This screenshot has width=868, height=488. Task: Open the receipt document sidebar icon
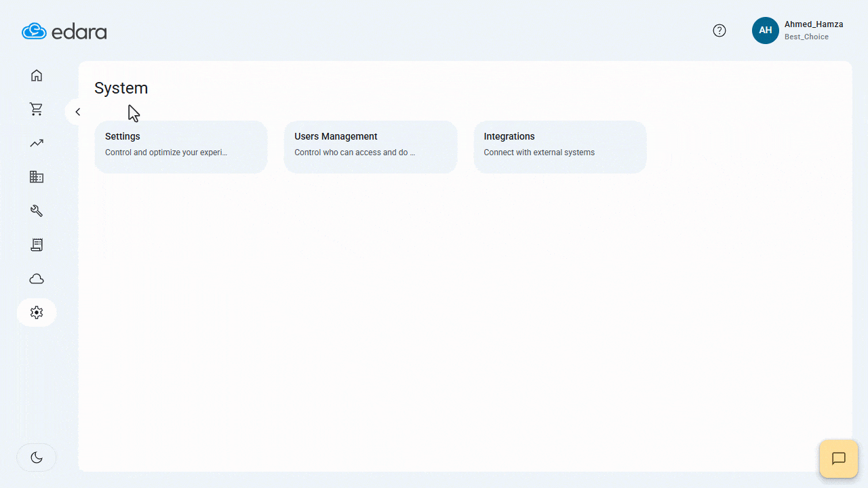click(x=37, y=245)
